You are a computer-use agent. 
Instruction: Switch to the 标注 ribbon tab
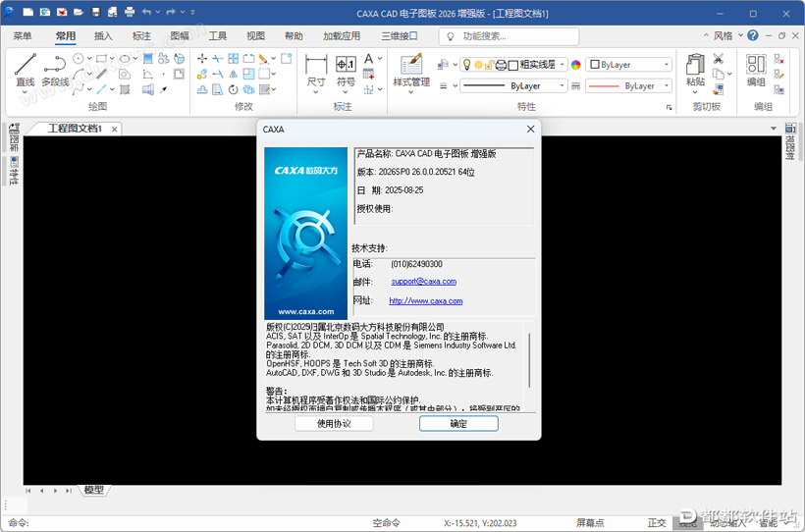point(141,36)
